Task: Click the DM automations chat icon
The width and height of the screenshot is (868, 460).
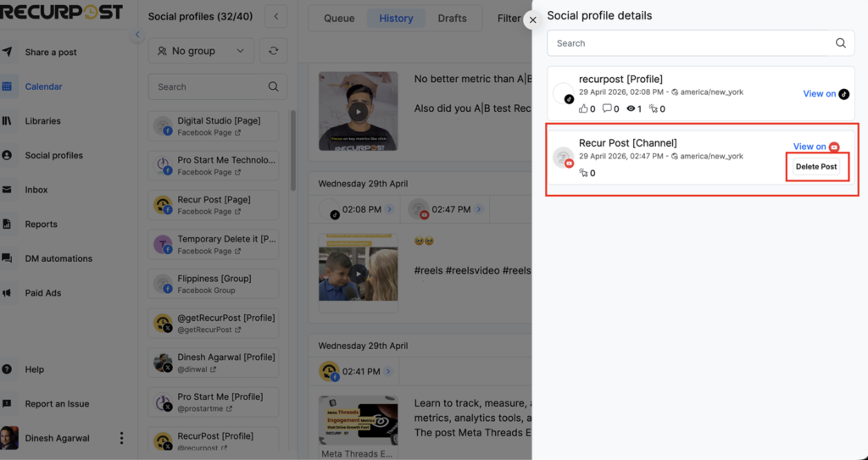Action: (x=7, y=258)
